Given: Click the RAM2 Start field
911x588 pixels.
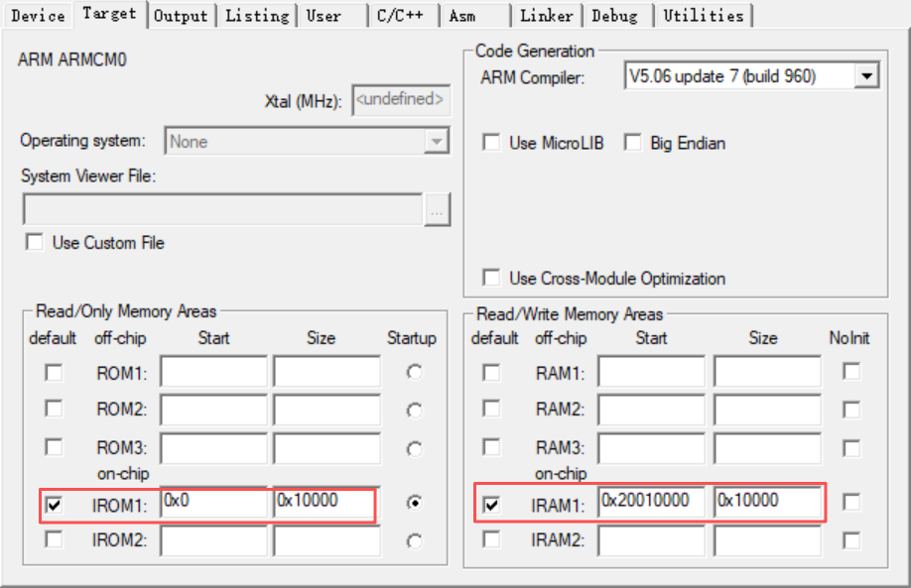Looking at the screenshot, I should click(x=651, y=410).
